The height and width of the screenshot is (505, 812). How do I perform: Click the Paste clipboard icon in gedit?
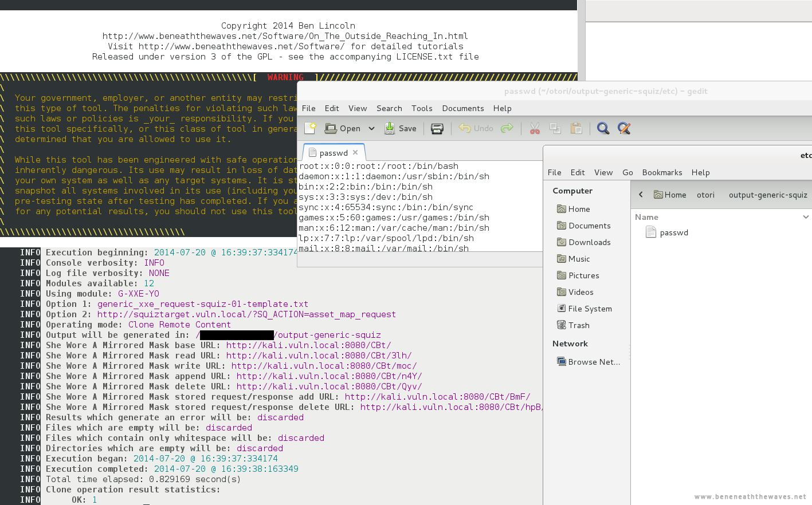pyautogui.click(x=576, y=128)
